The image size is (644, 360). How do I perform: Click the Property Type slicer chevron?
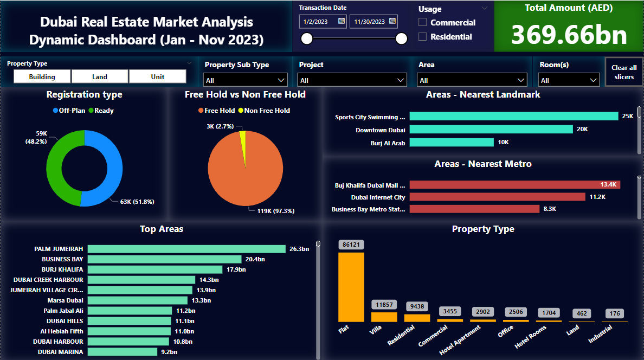189,63
